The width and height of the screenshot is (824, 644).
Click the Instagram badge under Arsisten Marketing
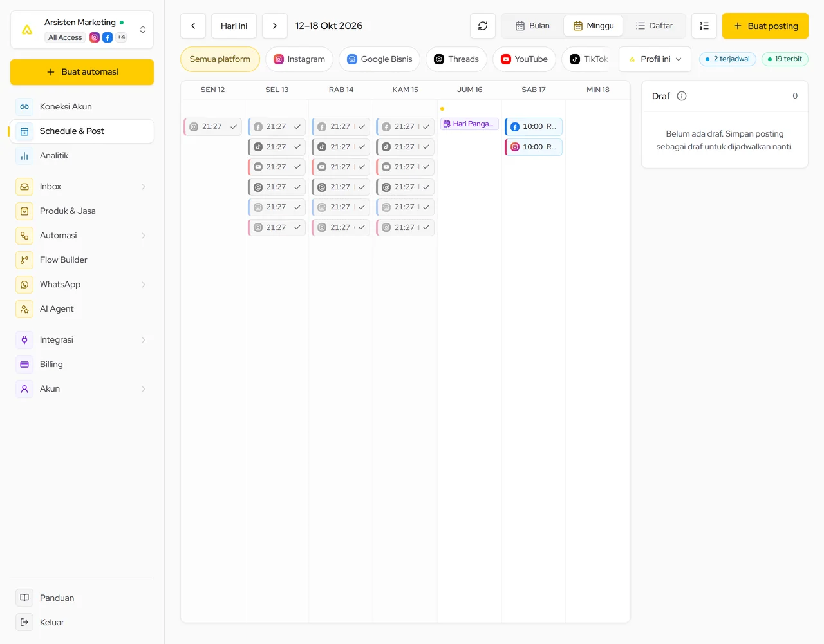pos(95,37)
